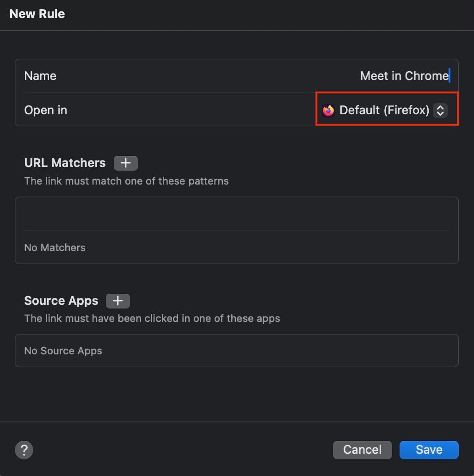Click the Firefox icon in Open in row
The width and height of the screenshot is (474, 476).
pyautogui.click(x=328, y=110)
